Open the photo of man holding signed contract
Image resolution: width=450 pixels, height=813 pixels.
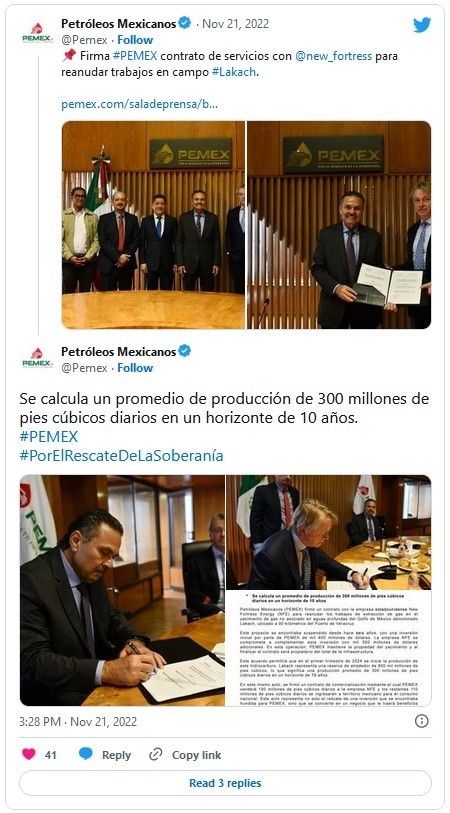(339, 225)
